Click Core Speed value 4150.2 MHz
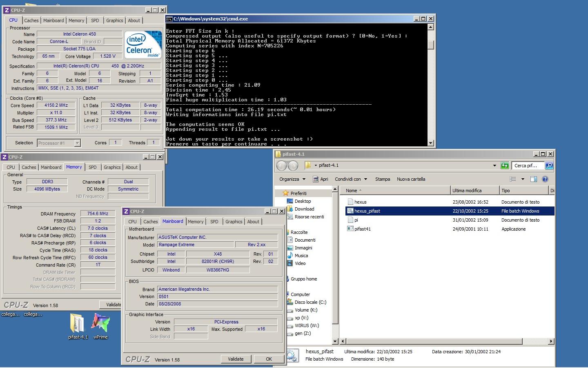 tap(56, 105)
